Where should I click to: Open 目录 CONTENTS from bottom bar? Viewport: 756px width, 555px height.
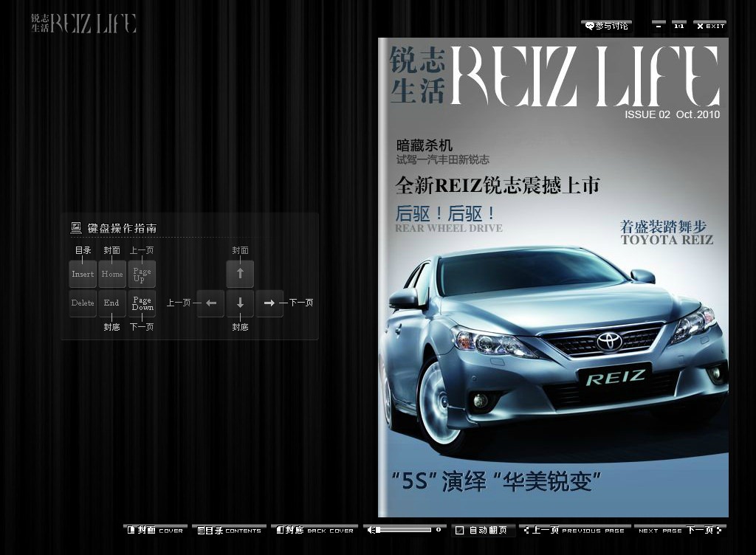click(x=229, y=531)
